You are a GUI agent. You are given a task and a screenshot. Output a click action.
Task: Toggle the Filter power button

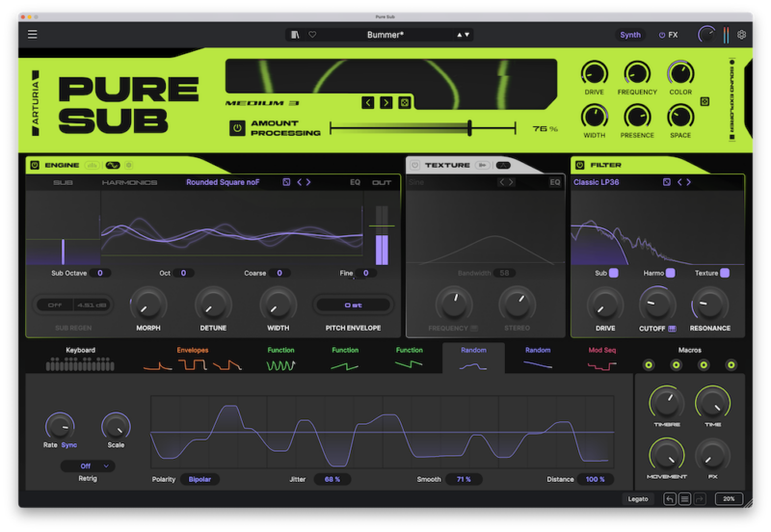580,165
